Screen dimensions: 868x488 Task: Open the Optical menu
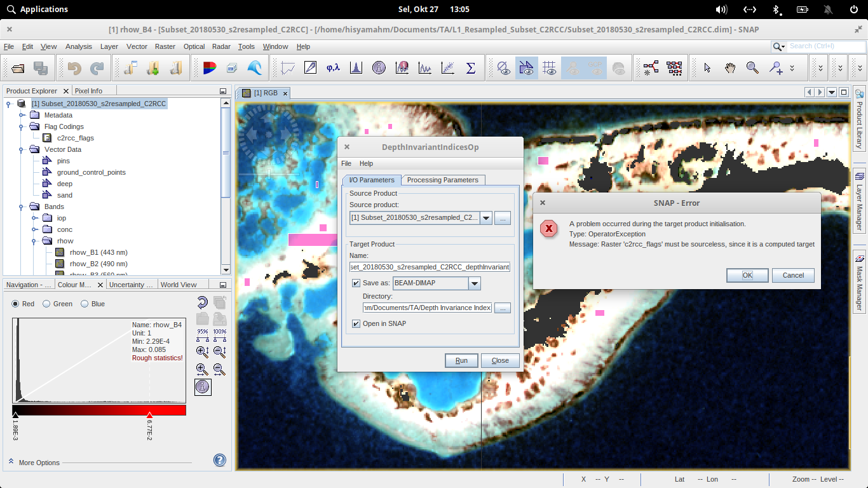[194, 46]
